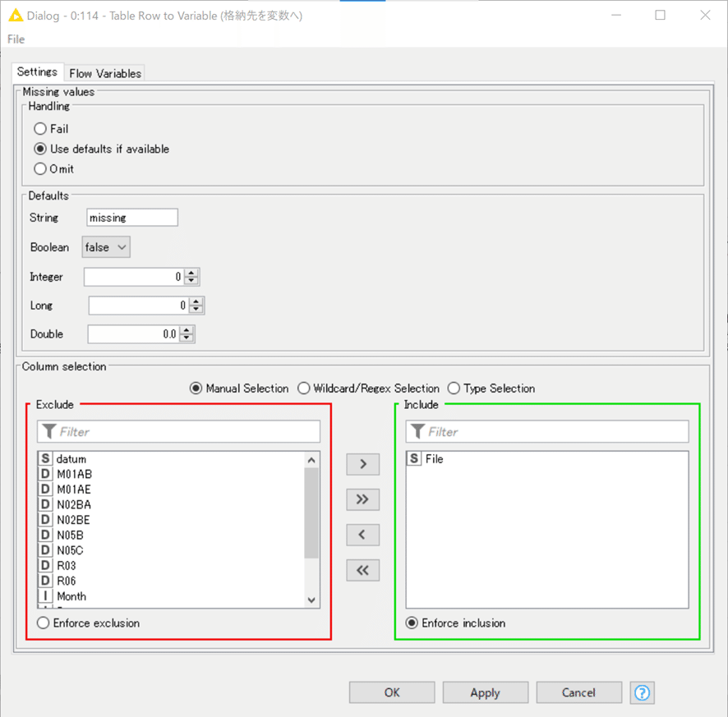Select the M01AE column
This screenshot has height=717, width=728.
(172, 489)
